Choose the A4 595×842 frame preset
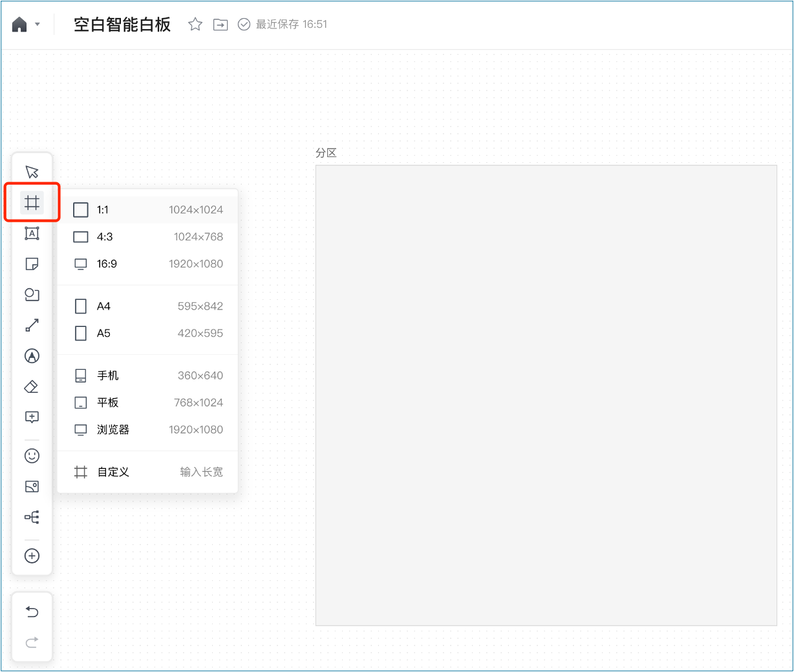Viewport: 794px width, 672px height. tap(147, 306)
